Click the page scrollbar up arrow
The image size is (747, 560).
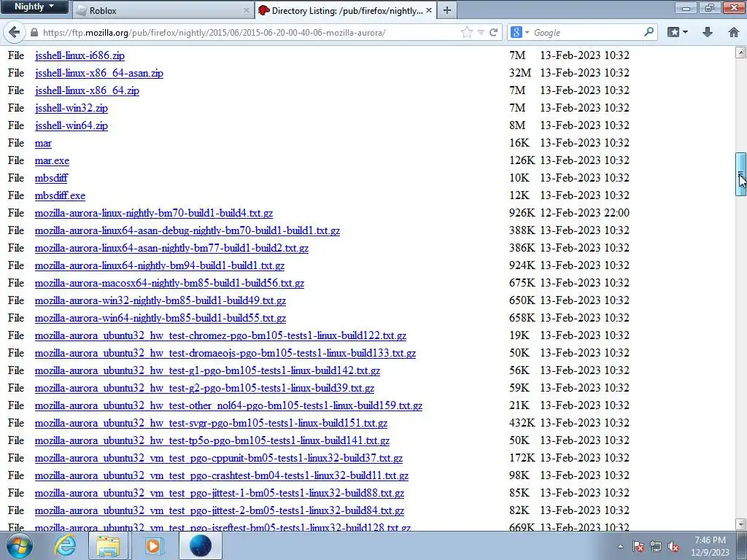point(741,52)
